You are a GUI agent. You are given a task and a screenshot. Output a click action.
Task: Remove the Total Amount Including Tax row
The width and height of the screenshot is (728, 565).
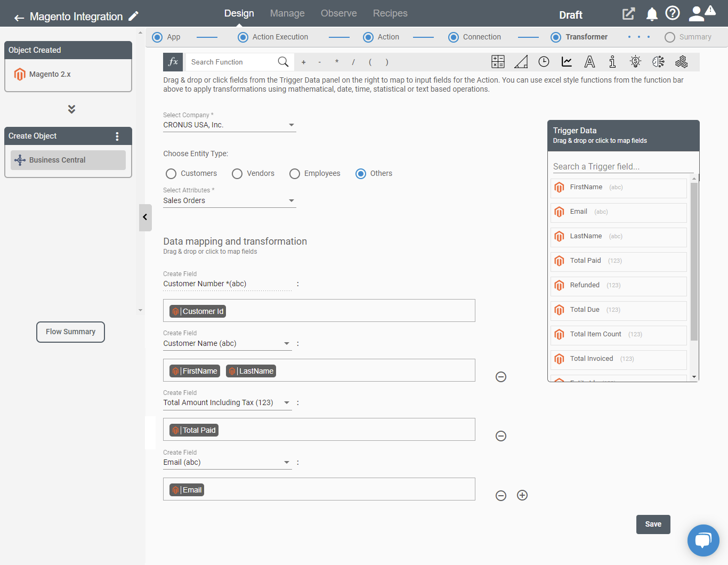[x=501, y=436]
